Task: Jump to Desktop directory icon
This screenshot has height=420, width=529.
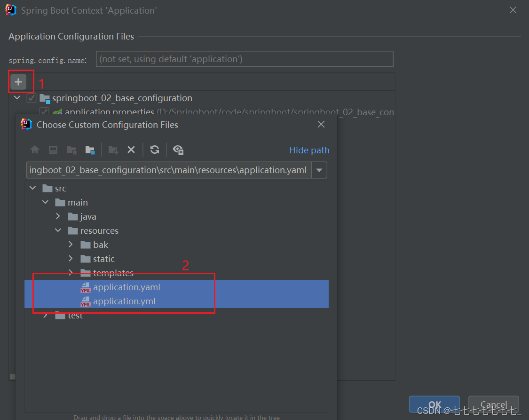Action: (x=53, y=150)
